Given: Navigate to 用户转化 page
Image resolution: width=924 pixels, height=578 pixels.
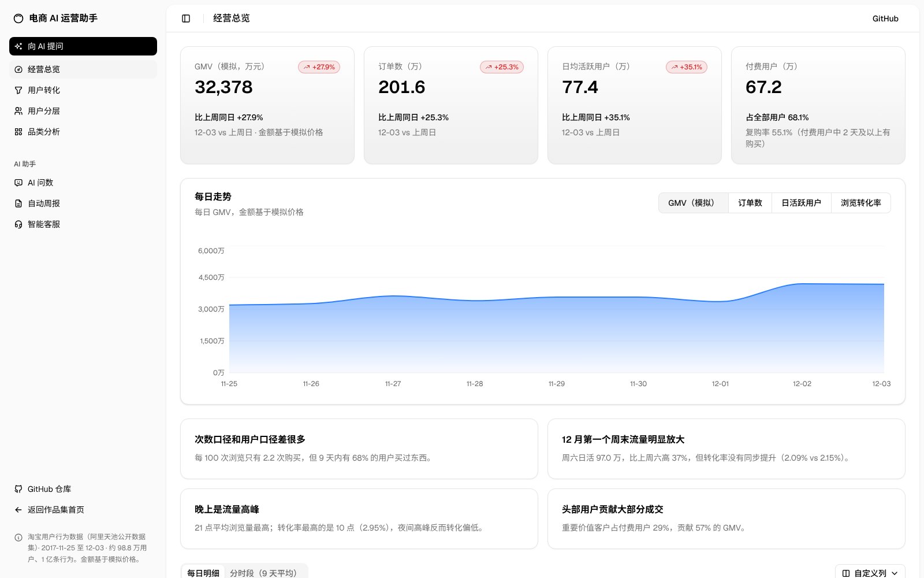Looking at the screenshot, I should point(83,90).
